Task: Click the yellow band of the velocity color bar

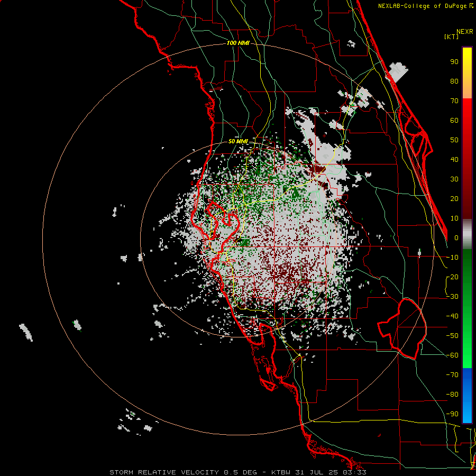Action: [x=467, y=73]
